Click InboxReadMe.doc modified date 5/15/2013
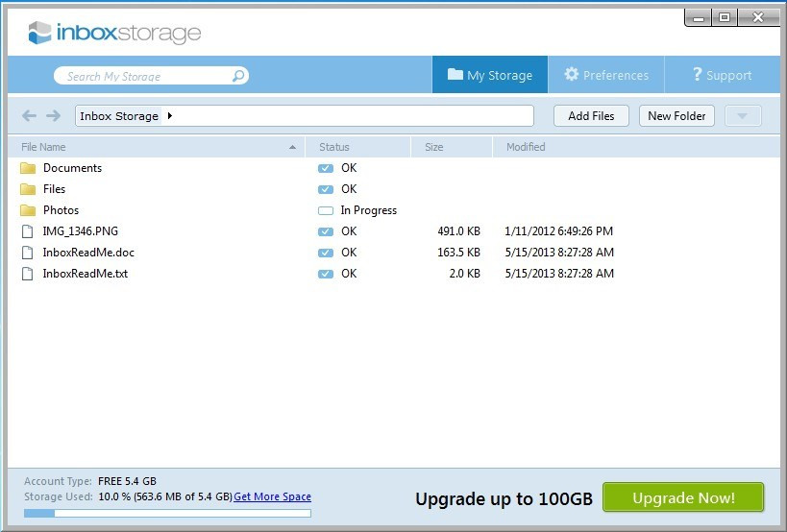 click(559, 253)
